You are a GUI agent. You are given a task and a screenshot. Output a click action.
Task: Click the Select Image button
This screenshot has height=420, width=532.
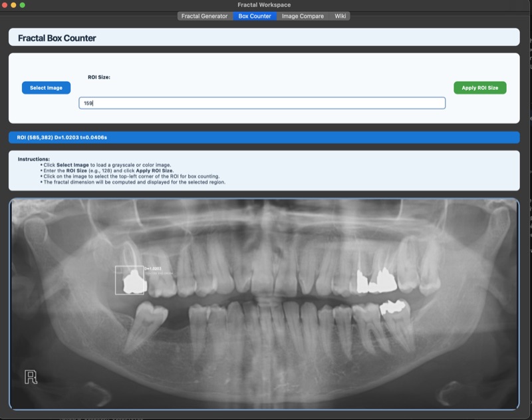[x=46, y=88]
